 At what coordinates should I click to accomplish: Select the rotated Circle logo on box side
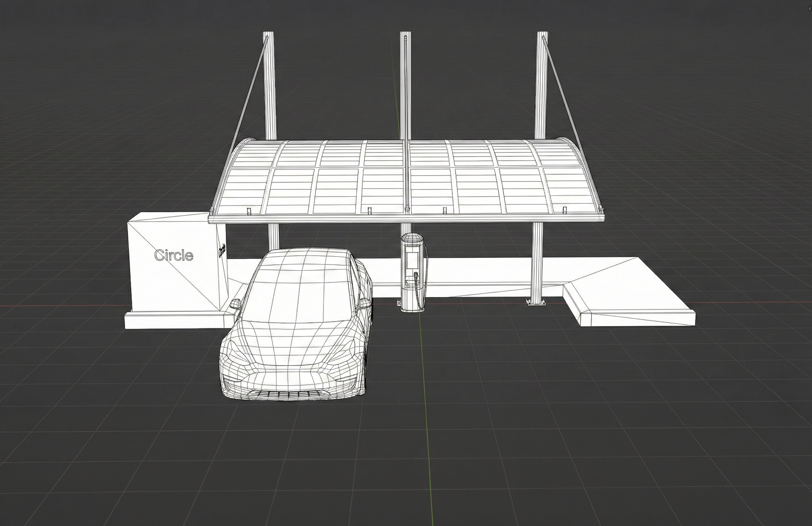pyautogui.click(x=222, y=250)
